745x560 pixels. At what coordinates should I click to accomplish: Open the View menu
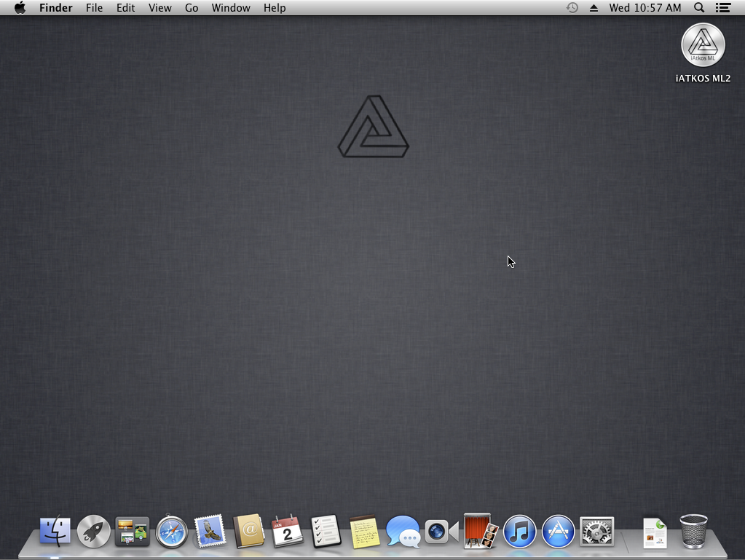click(159, 8)
